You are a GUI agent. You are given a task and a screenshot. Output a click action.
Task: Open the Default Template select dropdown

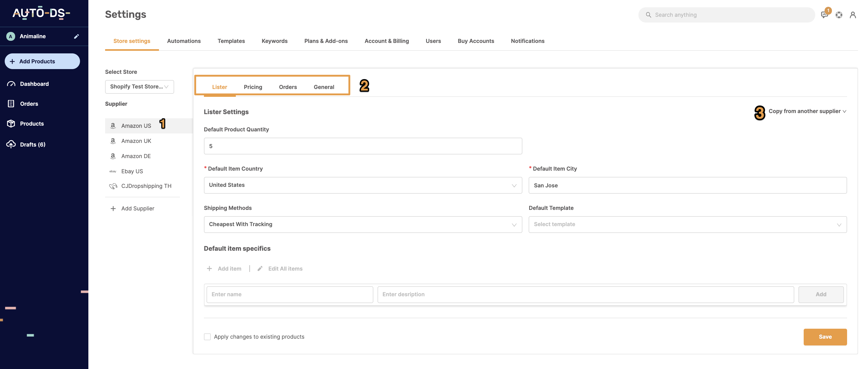coord(687,224)
